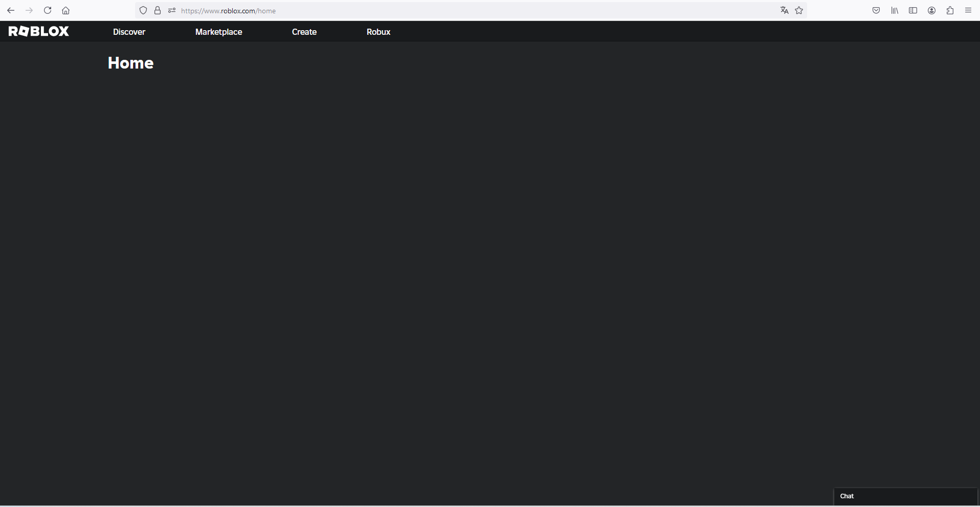
Task: Open the Robux page
Action: pos(378,31)
